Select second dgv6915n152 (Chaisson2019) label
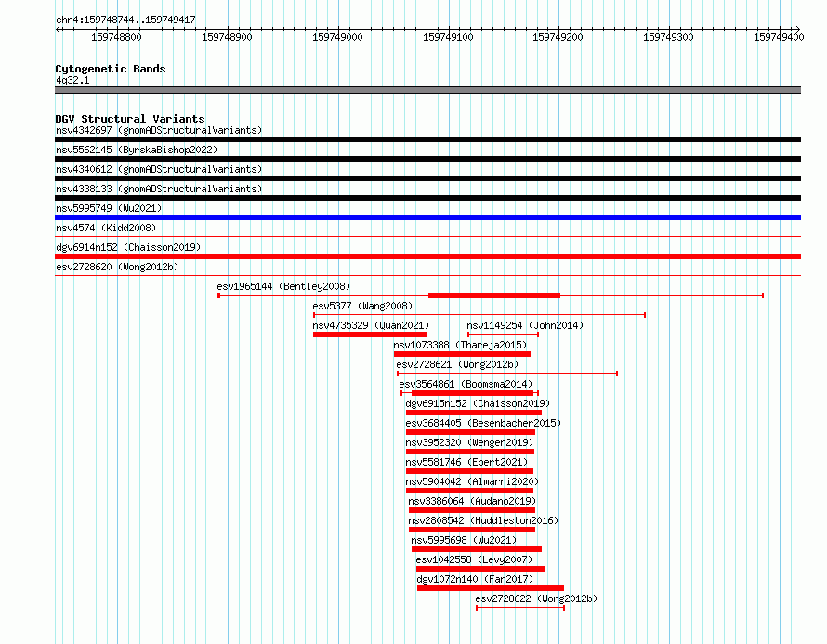Image resolution: width=827 pixels, height=644 pixels. 478,403
